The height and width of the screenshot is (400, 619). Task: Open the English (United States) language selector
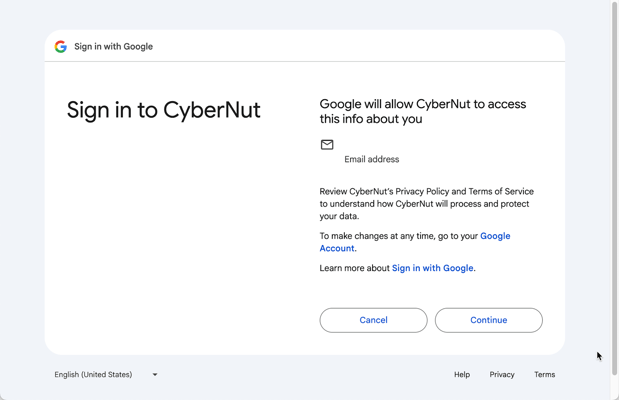tap(94, 375)
